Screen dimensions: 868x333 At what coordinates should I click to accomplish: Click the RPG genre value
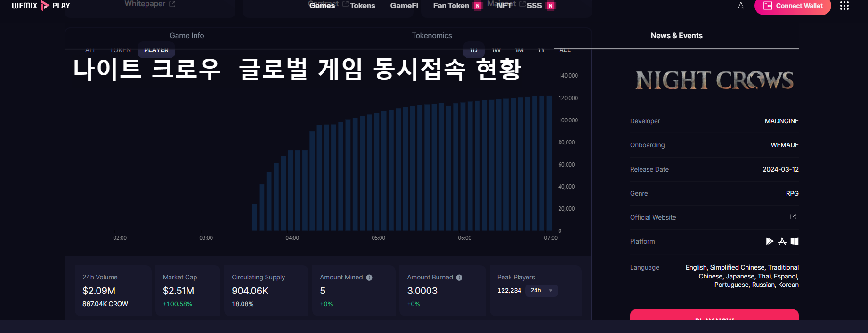point(792,193)
